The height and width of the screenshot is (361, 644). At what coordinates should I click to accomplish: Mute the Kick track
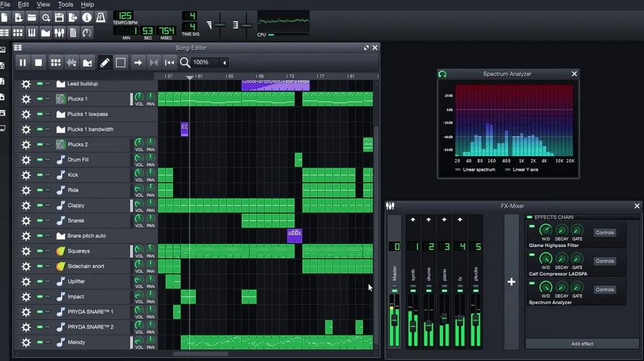pos(40,175)
